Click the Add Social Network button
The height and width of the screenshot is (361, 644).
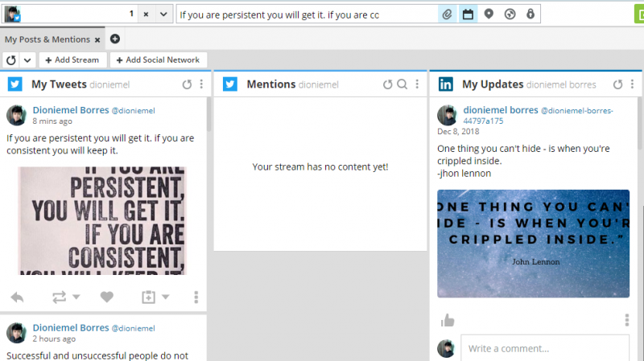tap(158, 59)
